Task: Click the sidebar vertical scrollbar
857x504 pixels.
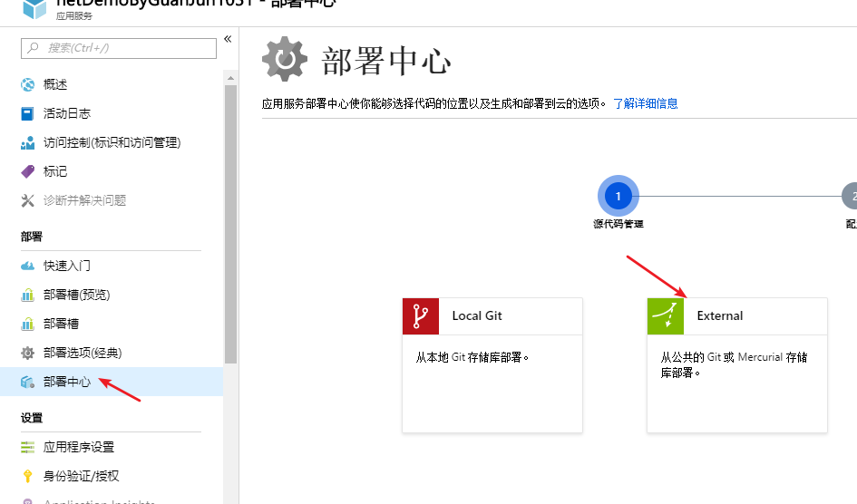Action: [x=230, y=227]
